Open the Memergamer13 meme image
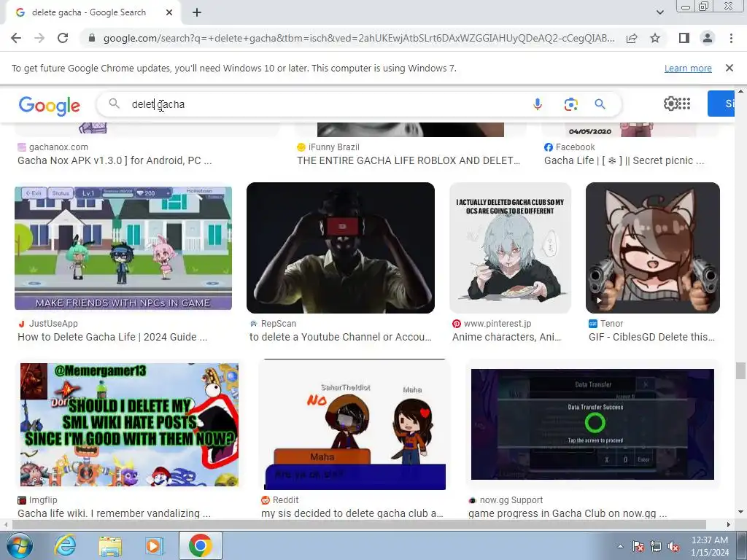 [x=129, y=425]
